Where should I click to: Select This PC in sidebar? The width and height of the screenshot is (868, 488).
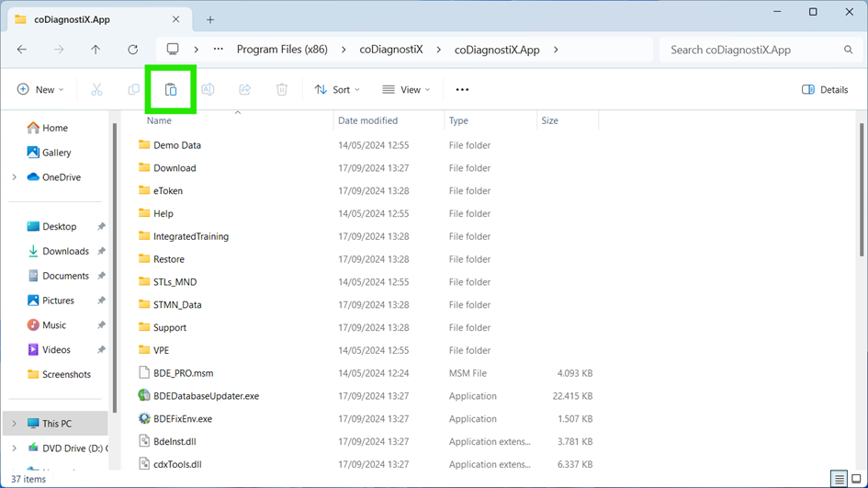coord(55,424)
